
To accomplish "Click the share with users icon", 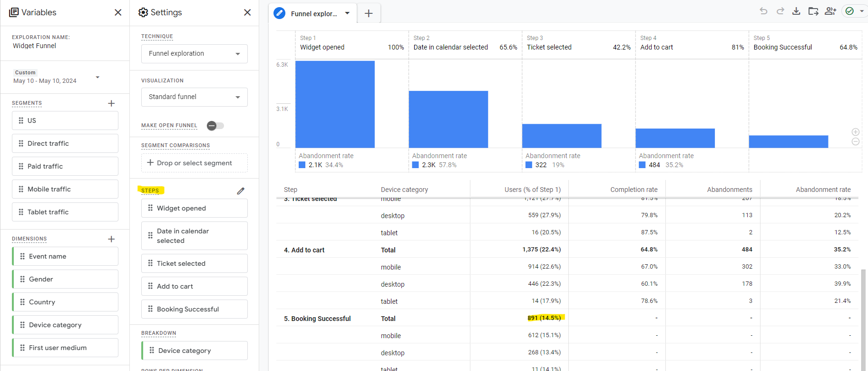I will coord(830,11).
